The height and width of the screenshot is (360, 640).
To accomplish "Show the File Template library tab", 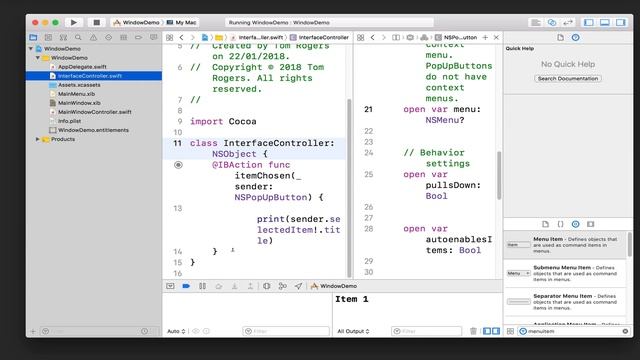I will coord(545,224).
